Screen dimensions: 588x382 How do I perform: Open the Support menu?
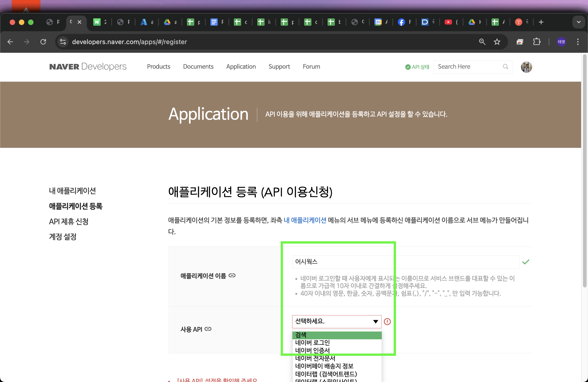[279, 67]
